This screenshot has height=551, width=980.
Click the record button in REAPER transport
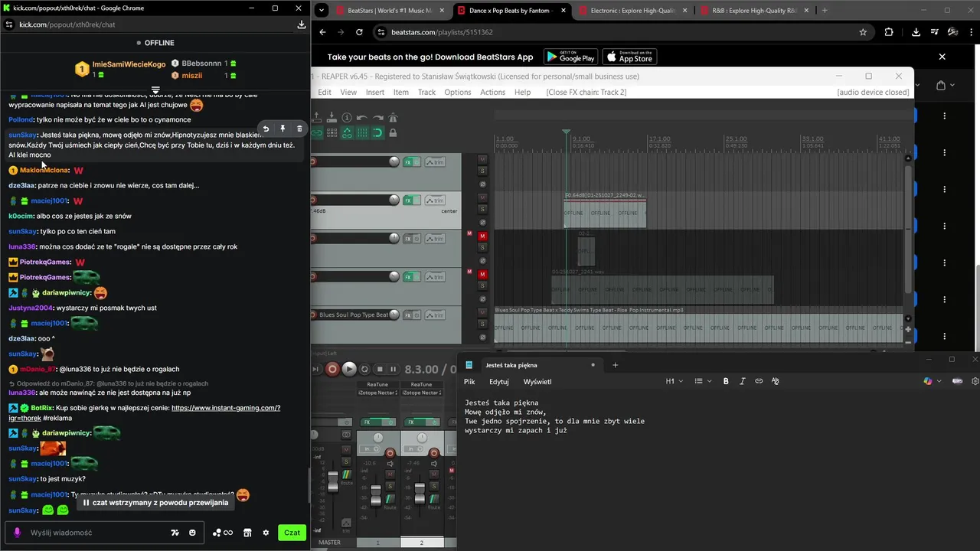tap(332, 369)
